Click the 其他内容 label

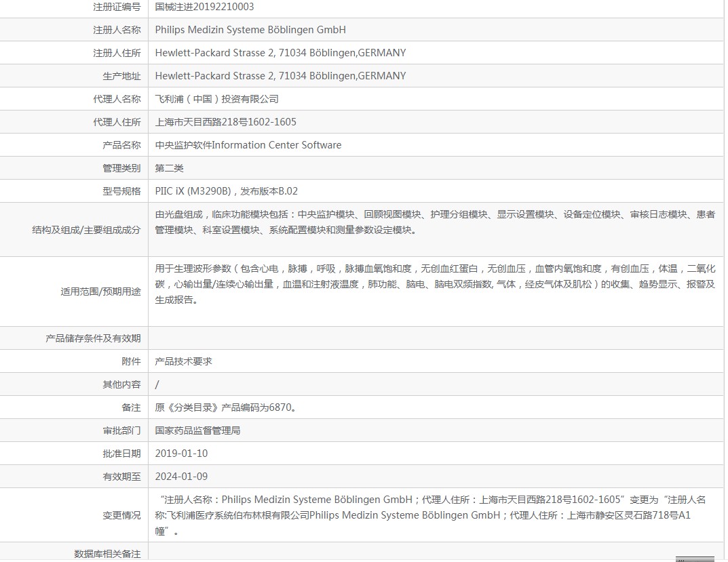121,384
